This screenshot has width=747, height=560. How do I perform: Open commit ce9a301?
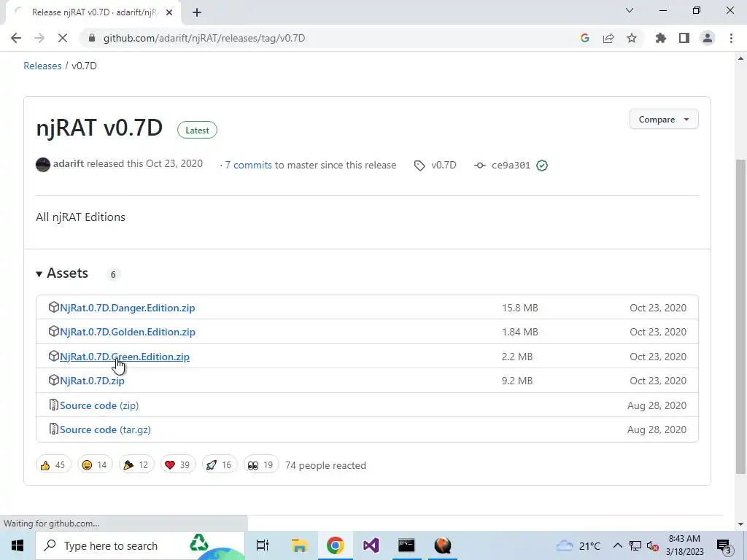[x=511, y=165]
